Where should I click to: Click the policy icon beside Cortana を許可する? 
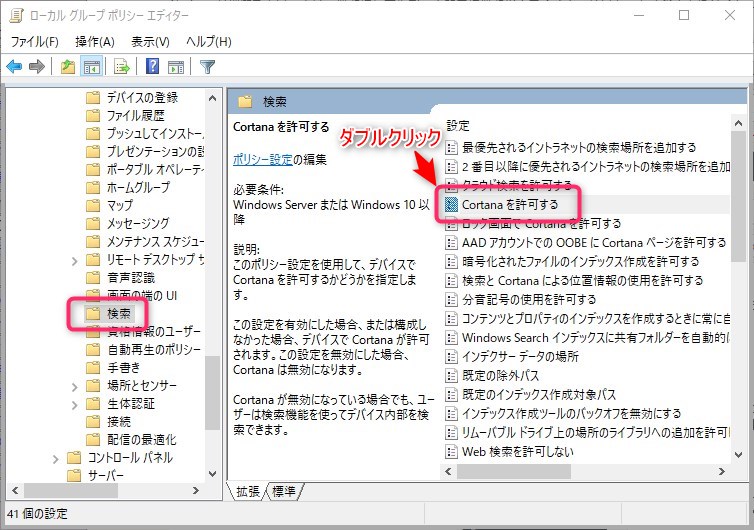click(x=451, y=204)
